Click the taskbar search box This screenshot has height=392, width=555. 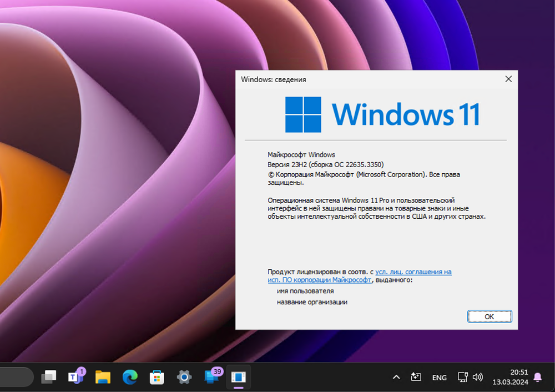[16, 377]
